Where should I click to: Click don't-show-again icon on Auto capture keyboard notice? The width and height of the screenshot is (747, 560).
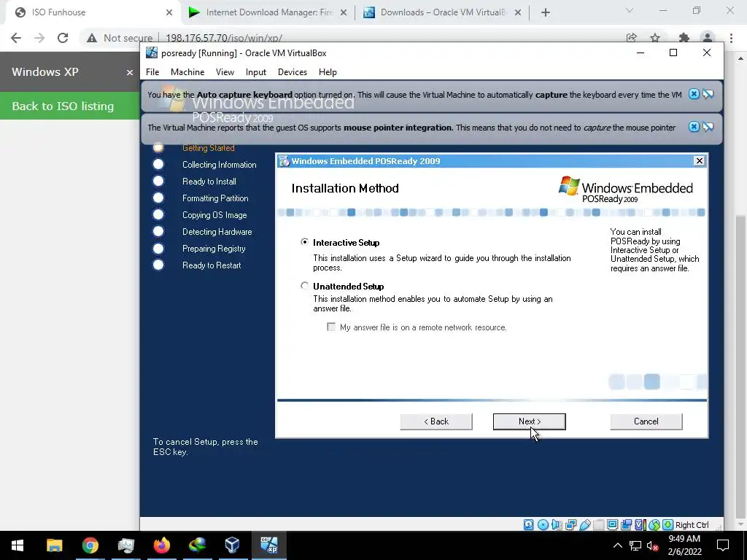[708, 94]
